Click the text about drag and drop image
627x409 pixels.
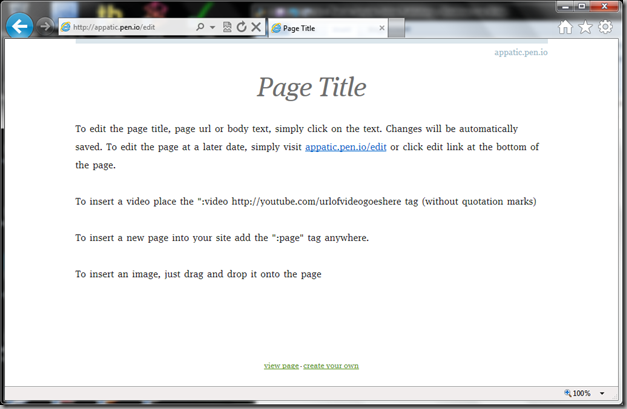pyautogui.click(x=198, y=274)
